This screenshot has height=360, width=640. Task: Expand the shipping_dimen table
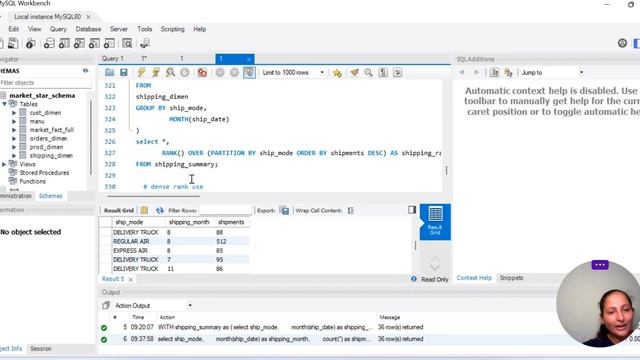click(x=14, y=156)
